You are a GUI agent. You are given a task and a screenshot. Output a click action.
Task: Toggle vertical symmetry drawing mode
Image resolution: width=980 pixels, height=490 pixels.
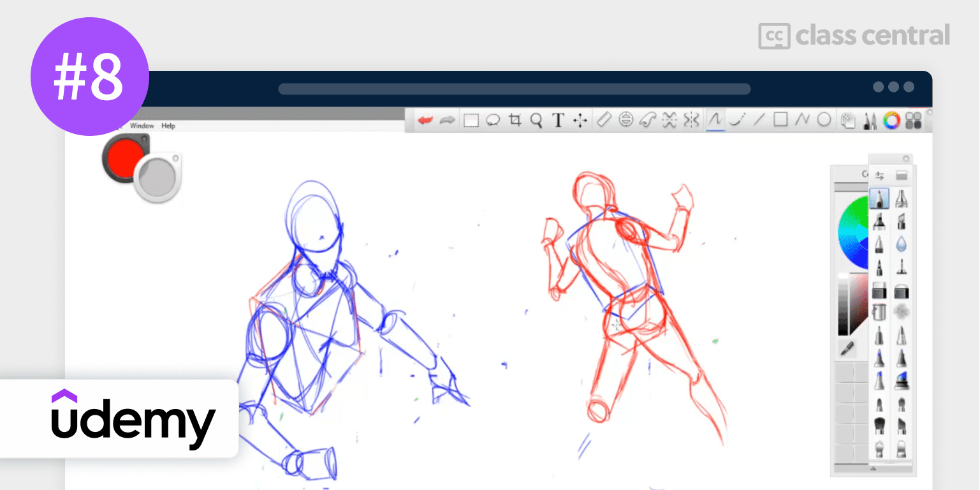[x=691, y=120]
